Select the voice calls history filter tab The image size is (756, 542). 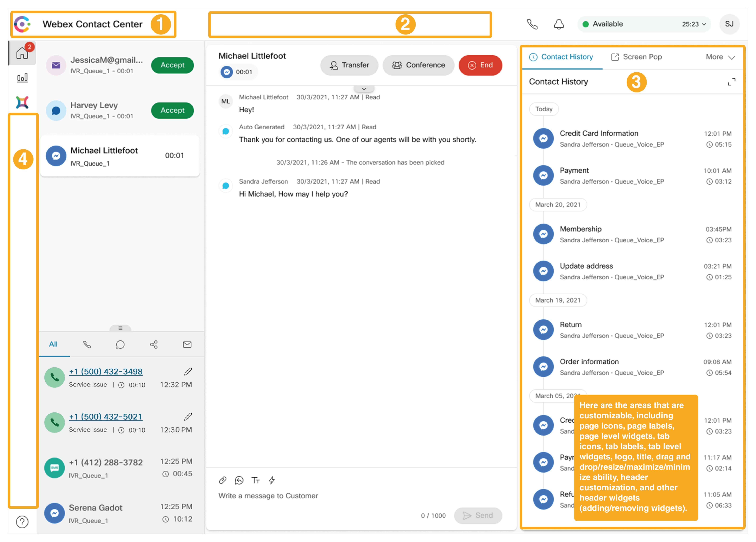[x=87, y=344]
